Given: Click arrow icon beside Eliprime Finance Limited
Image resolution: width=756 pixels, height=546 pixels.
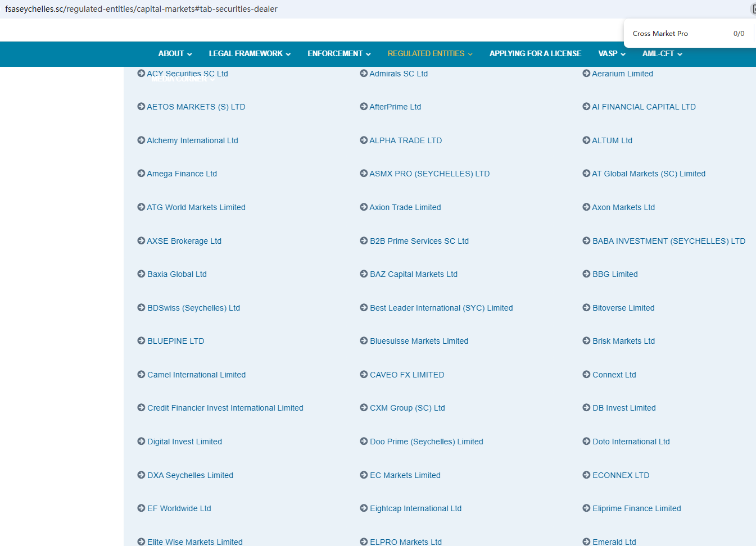Looking at the screenshot, I should click(586, 508).
